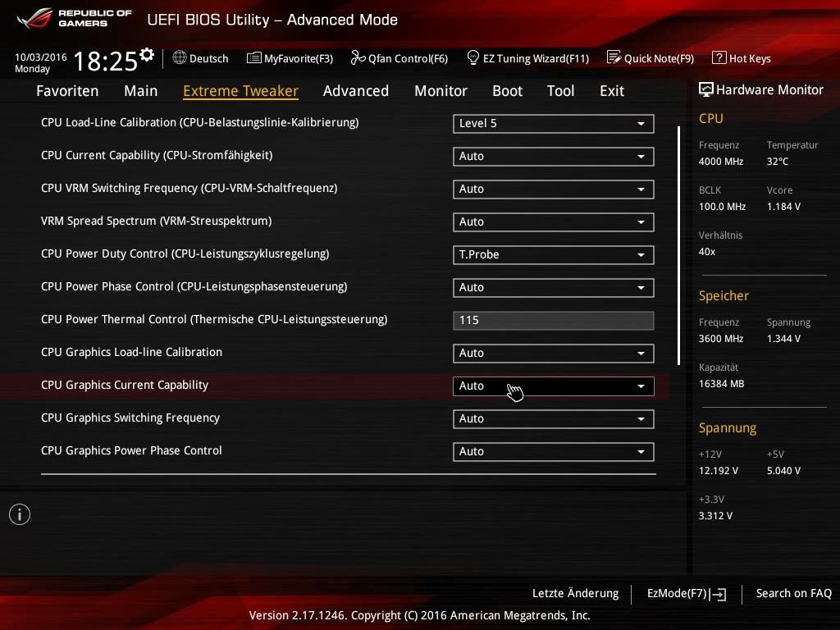Click the Hot Keys question mark icon
Screen dimensions: 840x630
coord(719,57)
